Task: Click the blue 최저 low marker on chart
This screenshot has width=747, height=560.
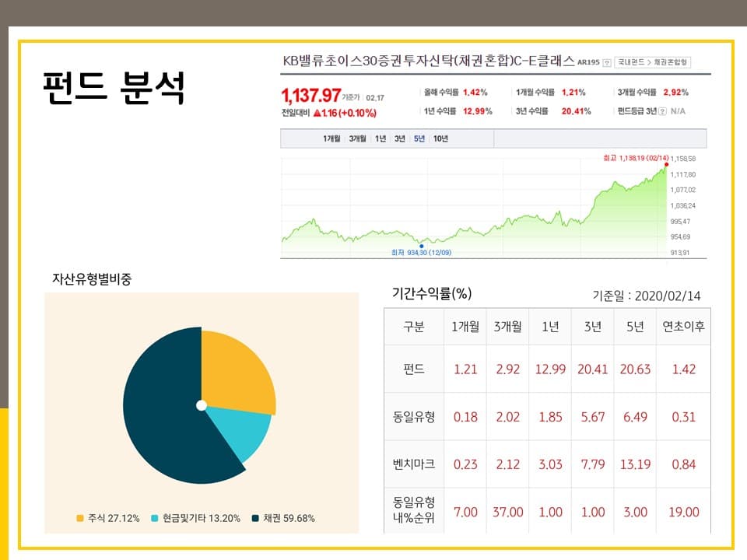Action: coord(421,247)
